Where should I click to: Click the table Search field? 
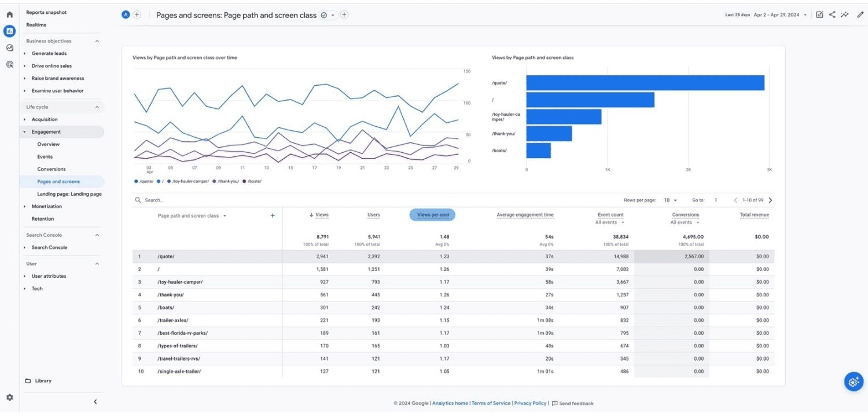[x=174, y=200]
